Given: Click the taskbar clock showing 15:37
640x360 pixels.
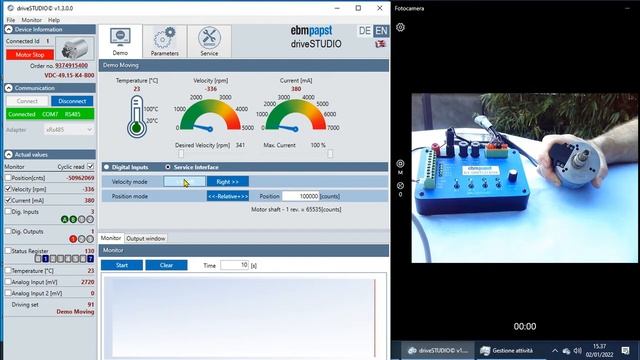Looking at the screenshot, I should 599,351.
